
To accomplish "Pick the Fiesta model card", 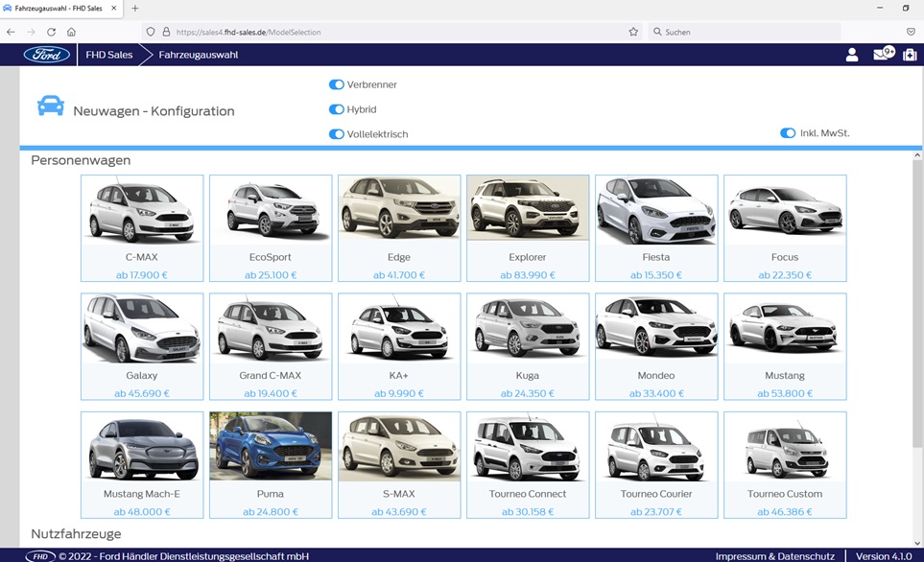I will [x=656, y=228].
